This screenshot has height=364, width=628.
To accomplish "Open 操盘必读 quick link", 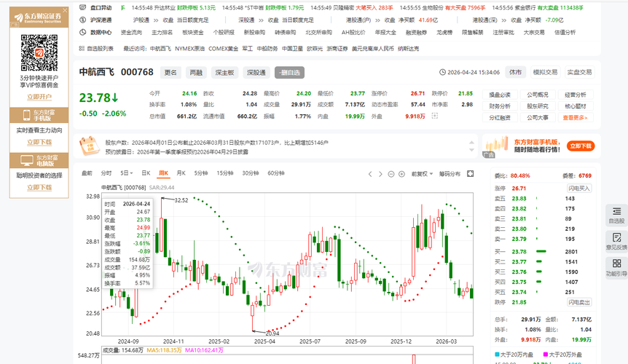I will coord(500,95).
